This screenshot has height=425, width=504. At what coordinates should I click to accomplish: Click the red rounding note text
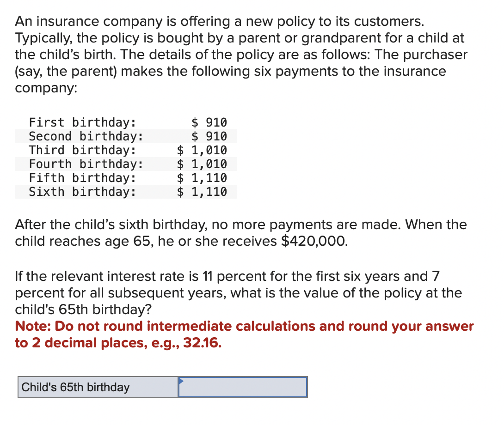244,334
